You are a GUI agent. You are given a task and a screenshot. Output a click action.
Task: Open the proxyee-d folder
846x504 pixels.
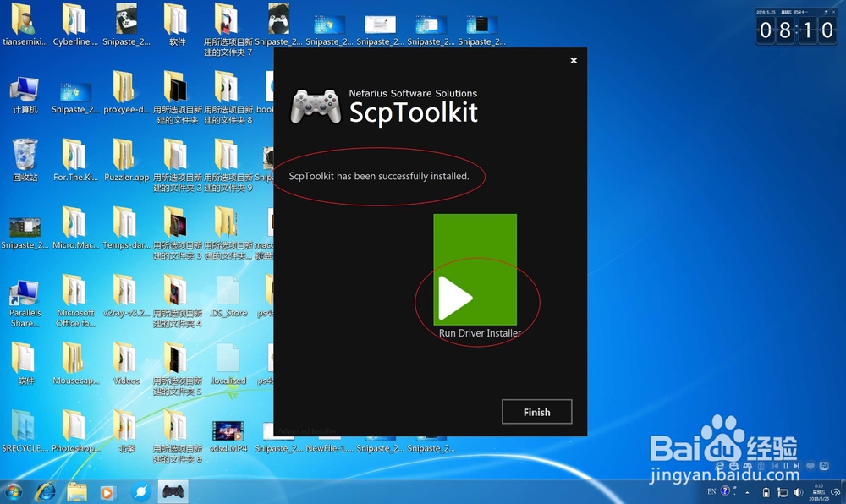click(x=126, y=93)
